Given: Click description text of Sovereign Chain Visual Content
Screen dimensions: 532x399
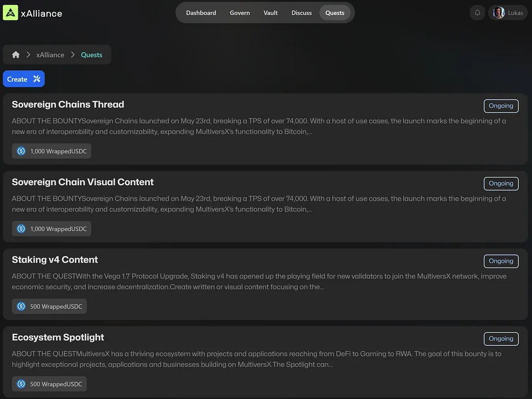Looking at the screenshot, I should tap(259, 204).
